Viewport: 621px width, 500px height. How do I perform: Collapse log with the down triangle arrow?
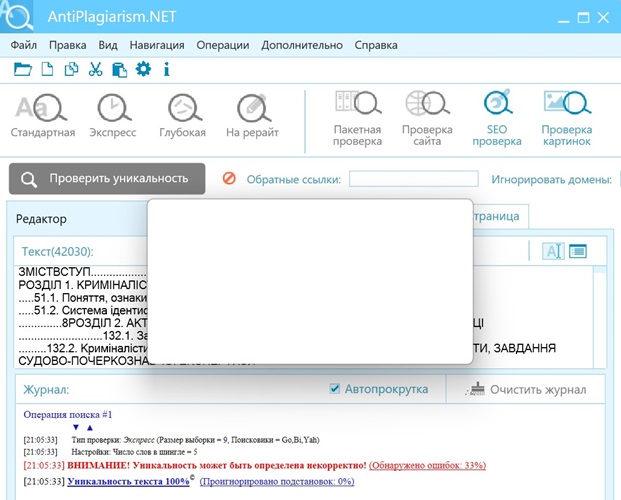pyautogui.click(x=76, y=427)
